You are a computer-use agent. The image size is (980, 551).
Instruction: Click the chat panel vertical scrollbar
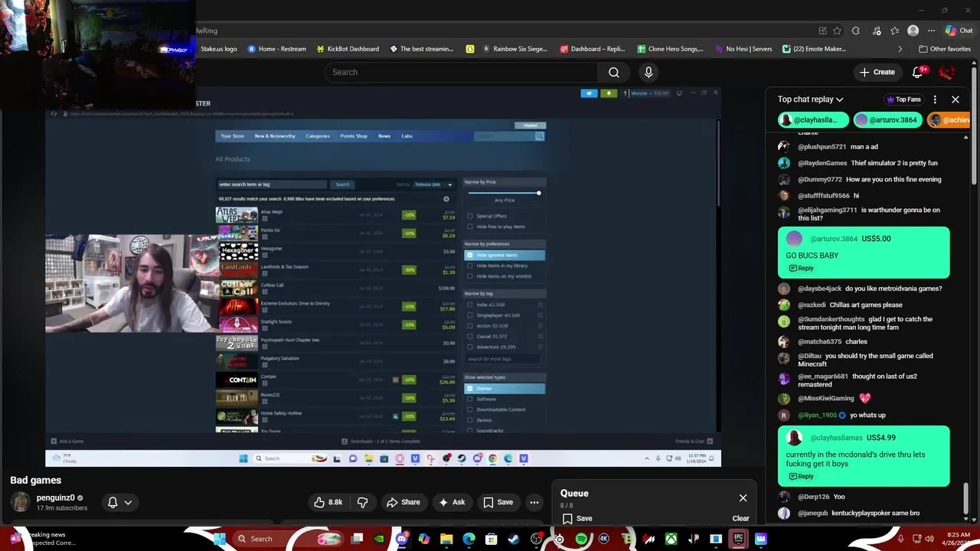tap(965, 500)
